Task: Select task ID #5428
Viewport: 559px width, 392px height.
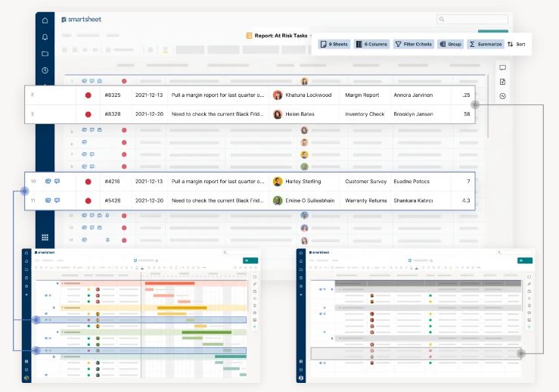Action: point(113,201)
